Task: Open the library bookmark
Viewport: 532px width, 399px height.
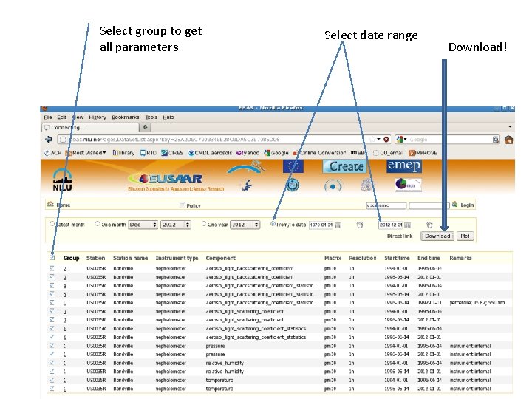Action: point(123,153)
